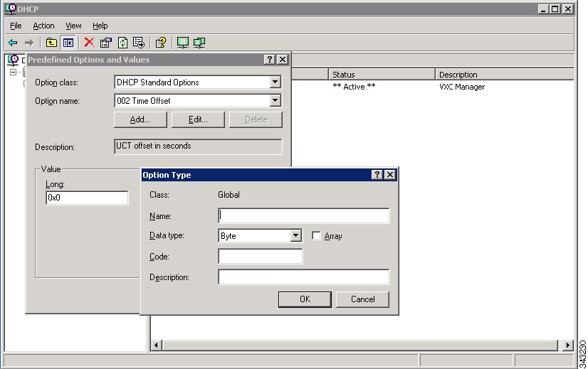Screen dimensions: 588x369
Task: Click the single server monitor toolbar icon
Action: click(x=183, y=43)
